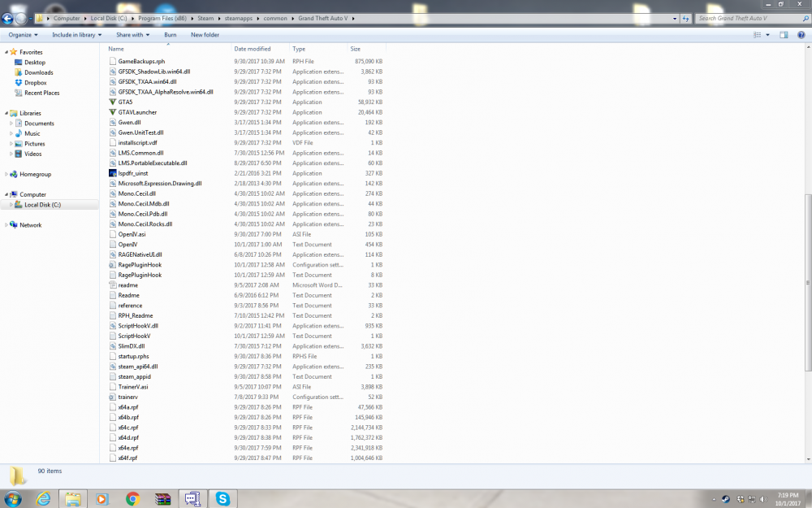812x508 pixels.
Task: Click the file list vertical scrollbar
Action: [808, 283]
